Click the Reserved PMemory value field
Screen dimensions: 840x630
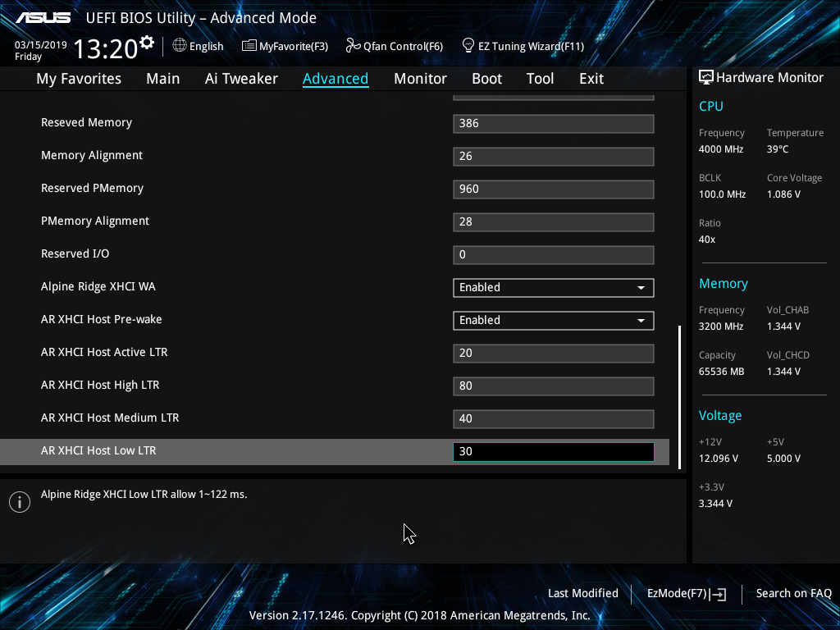[554, 189]
